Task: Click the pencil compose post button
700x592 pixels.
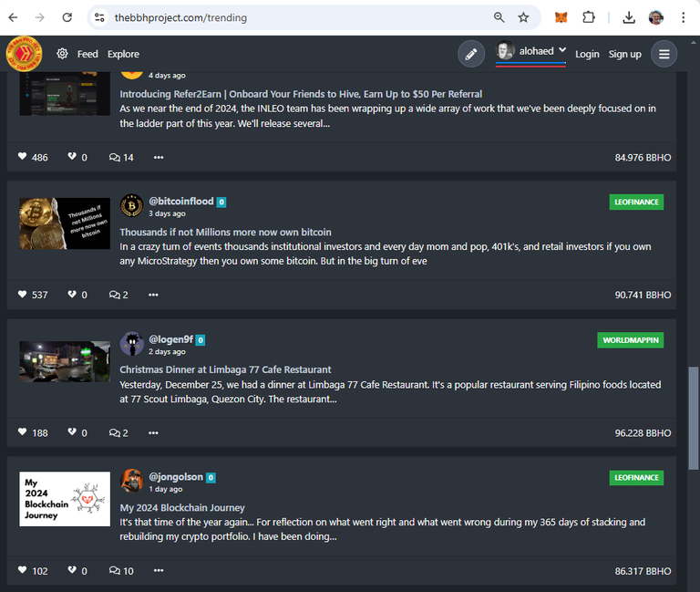Action: 471,54
